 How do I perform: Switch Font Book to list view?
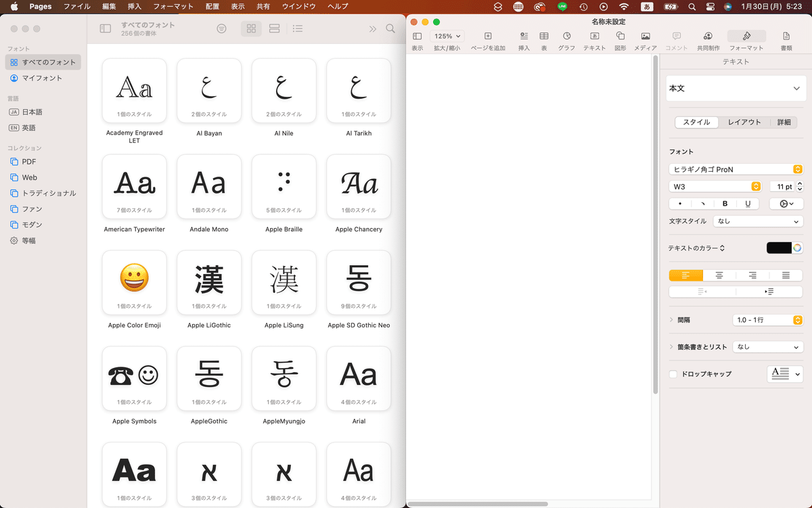tap(298, 29)
